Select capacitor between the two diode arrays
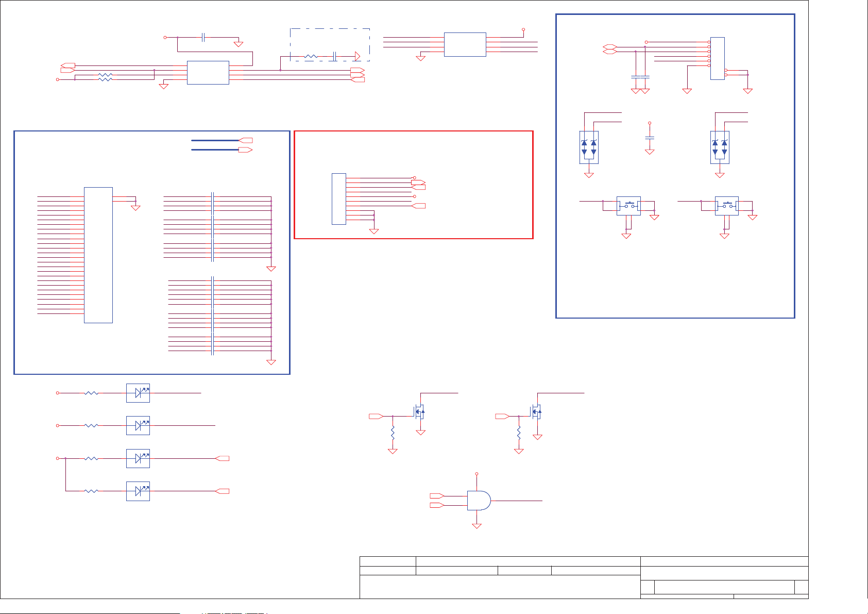Image resolution: width=868 pixels, height=614 pixels. (650, 138)
